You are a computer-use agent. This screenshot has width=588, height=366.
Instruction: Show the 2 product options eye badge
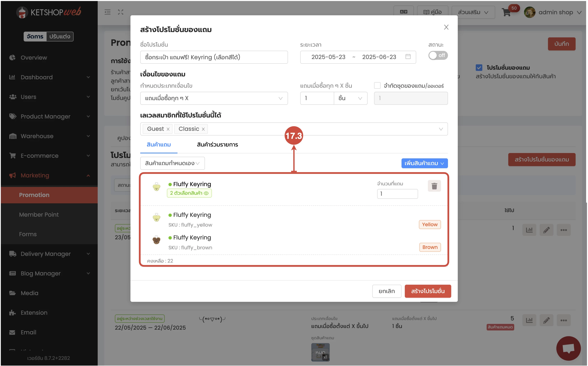point(189,193)
